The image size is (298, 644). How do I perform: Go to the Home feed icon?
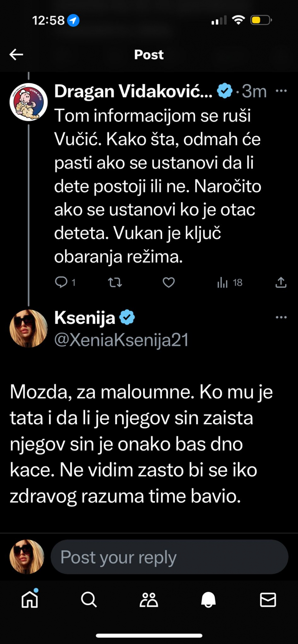pos(29,601)
